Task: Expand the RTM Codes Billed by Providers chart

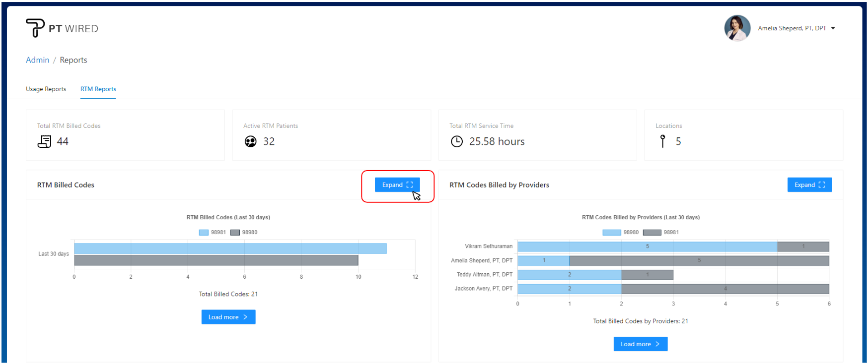Action: click(x=809, y=185)
